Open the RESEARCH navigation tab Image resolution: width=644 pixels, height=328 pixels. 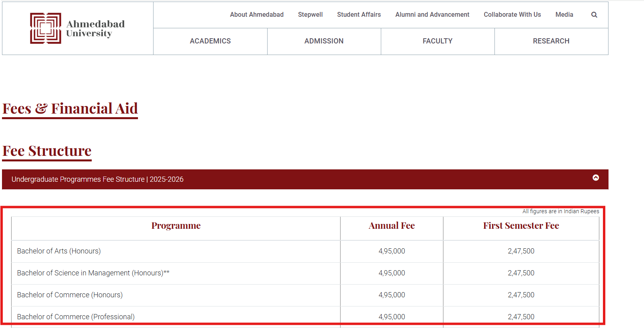pos(551,41)
